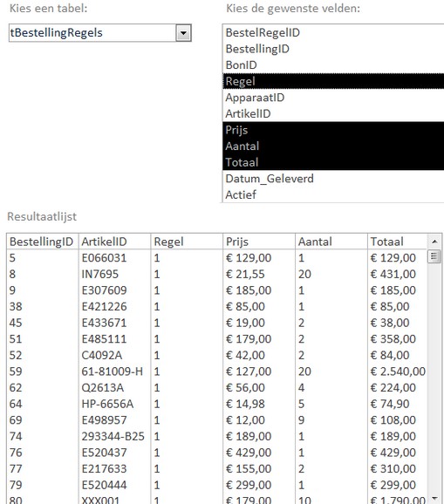Select the row with article E520437
The height and width of the screenshot is (504, 444).
click(217, 453)
